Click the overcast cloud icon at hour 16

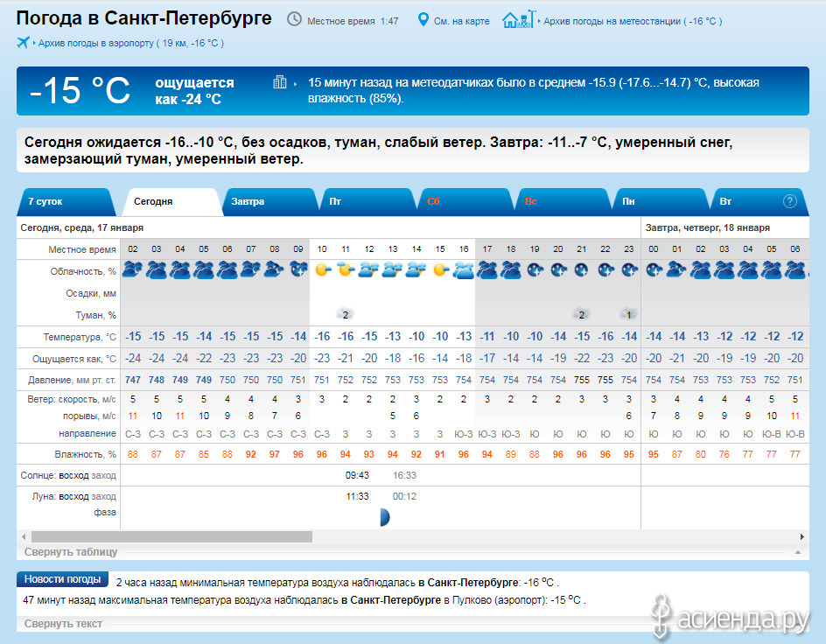(x=464, y=270)
